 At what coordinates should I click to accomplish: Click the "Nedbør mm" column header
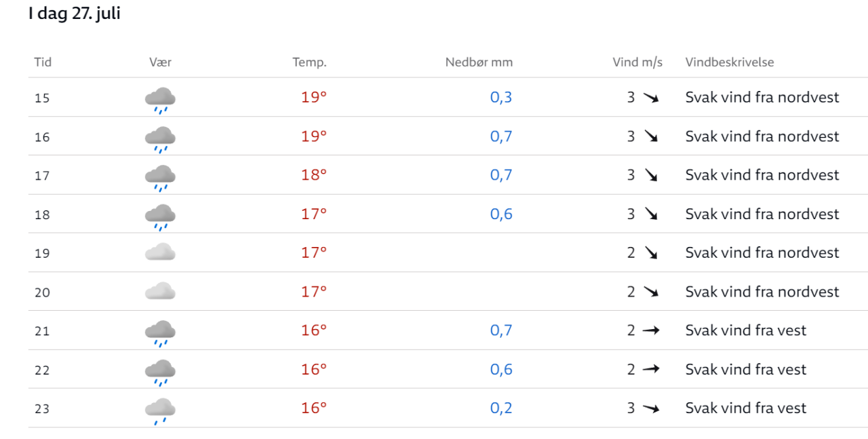(479, 62)
